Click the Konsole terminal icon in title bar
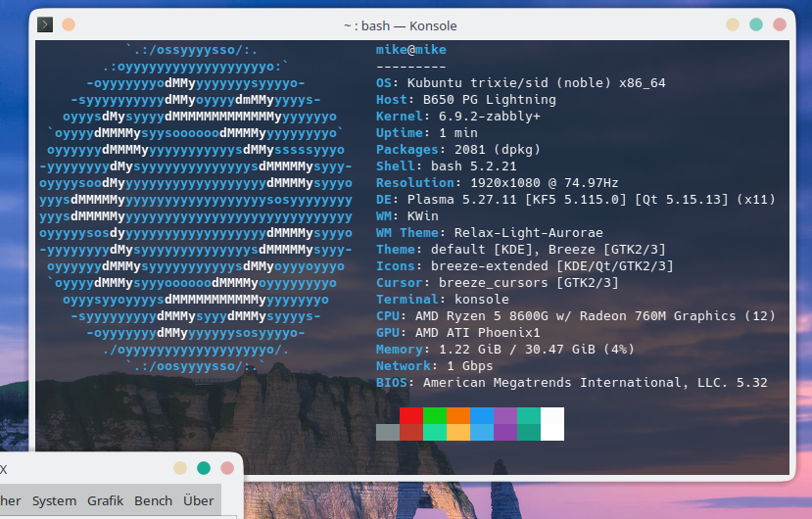The width and height of the screenshot is (812, 519). tap(45, 24)
